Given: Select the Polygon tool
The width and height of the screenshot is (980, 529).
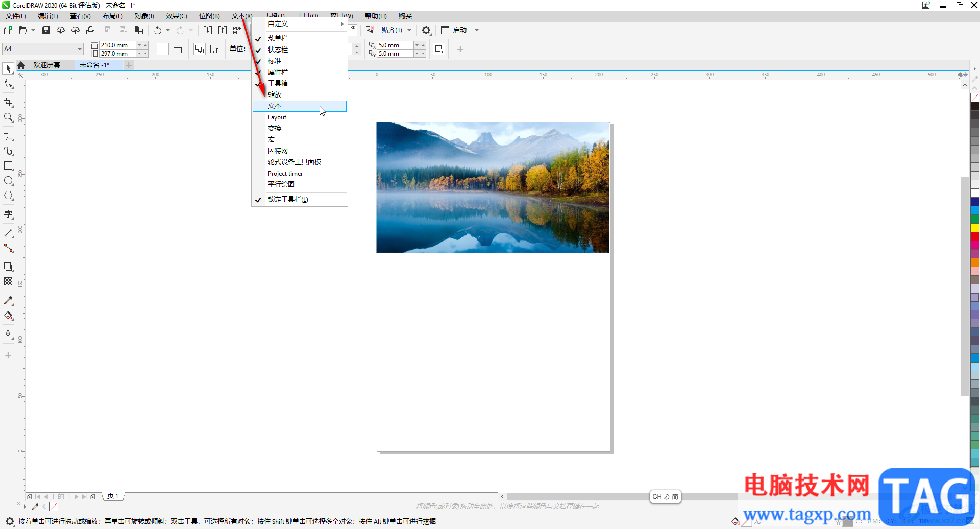Looking at the screenshot, I should pos(8,196).
